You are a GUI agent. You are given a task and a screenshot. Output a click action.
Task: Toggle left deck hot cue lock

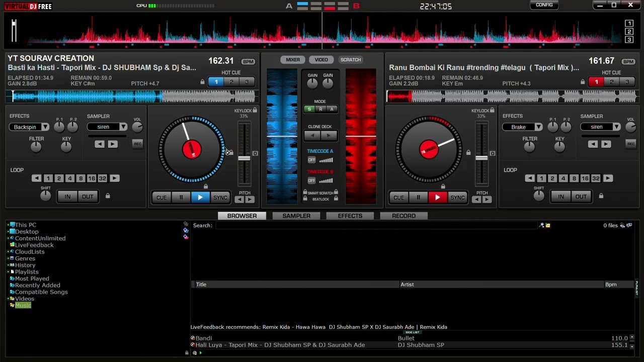(202, 82)
